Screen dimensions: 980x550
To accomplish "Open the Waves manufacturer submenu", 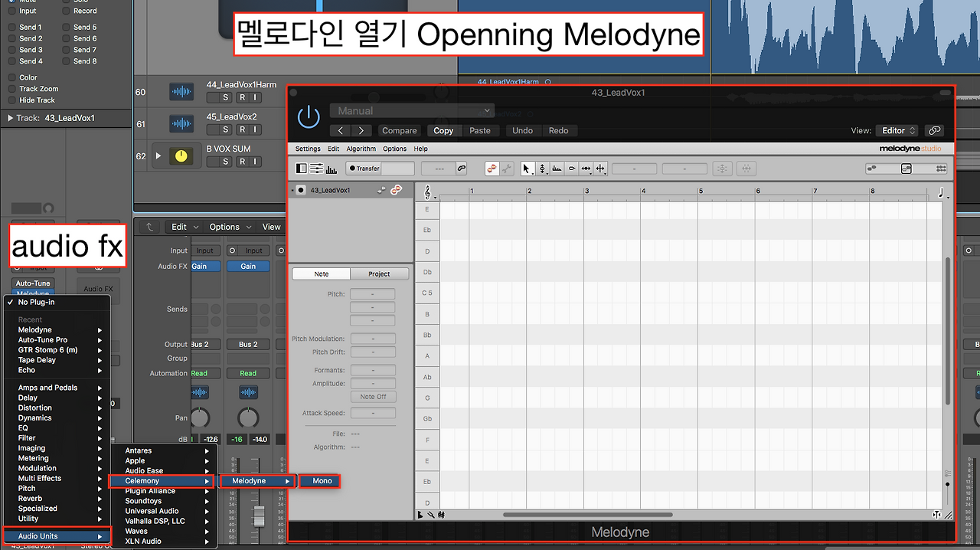I will coord(165,531).
